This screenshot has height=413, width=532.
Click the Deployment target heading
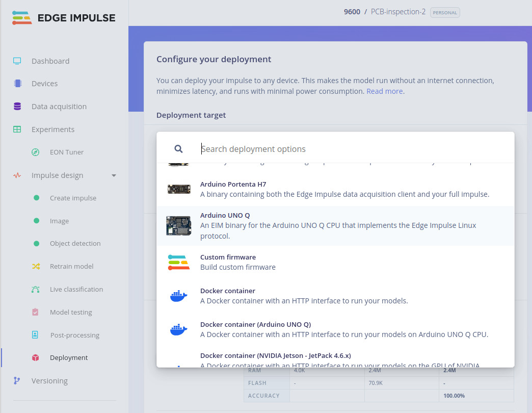point(191,115)
